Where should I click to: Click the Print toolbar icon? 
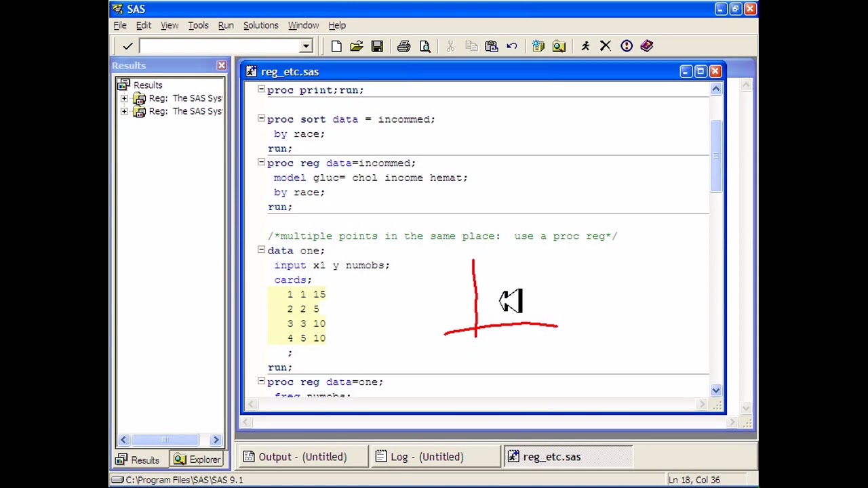(x=404, y=46)
